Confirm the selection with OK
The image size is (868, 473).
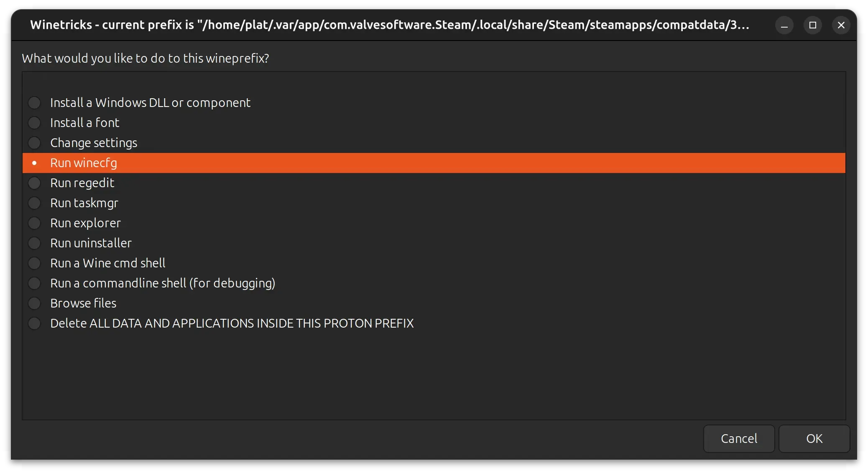(x=814, y=439)
